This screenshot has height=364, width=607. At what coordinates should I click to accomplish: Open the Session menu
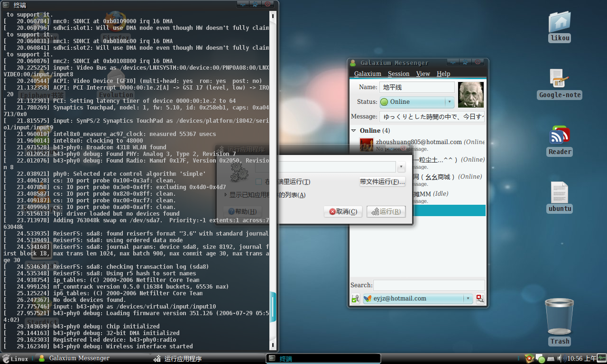pos(398,73)
